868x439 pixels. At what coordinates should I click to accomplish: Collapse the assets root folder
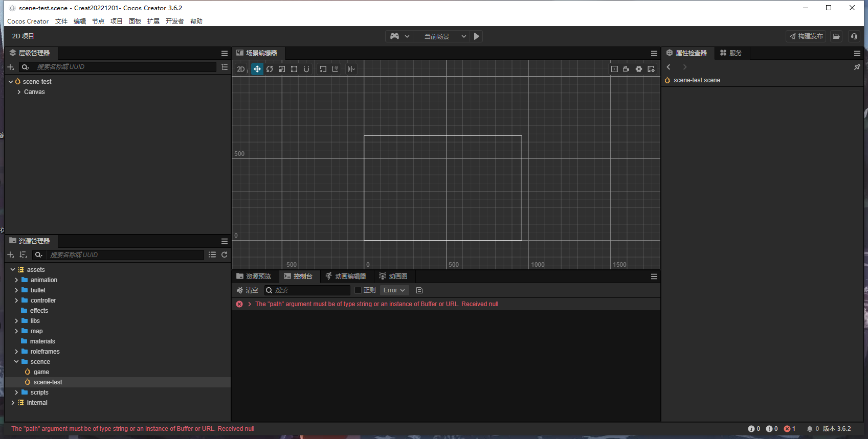(x=13, y=270)
